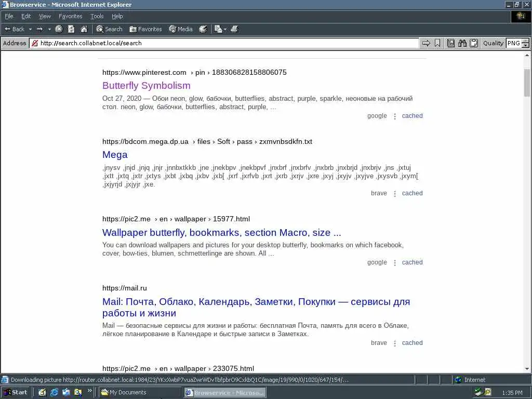The image size is (532, 399).
Task: Go to the Home page icon
Action: [84, 29]
